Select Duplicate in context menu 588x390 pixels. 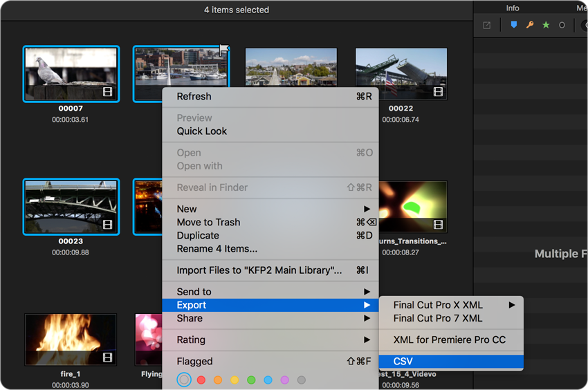(x=270, y=236)
